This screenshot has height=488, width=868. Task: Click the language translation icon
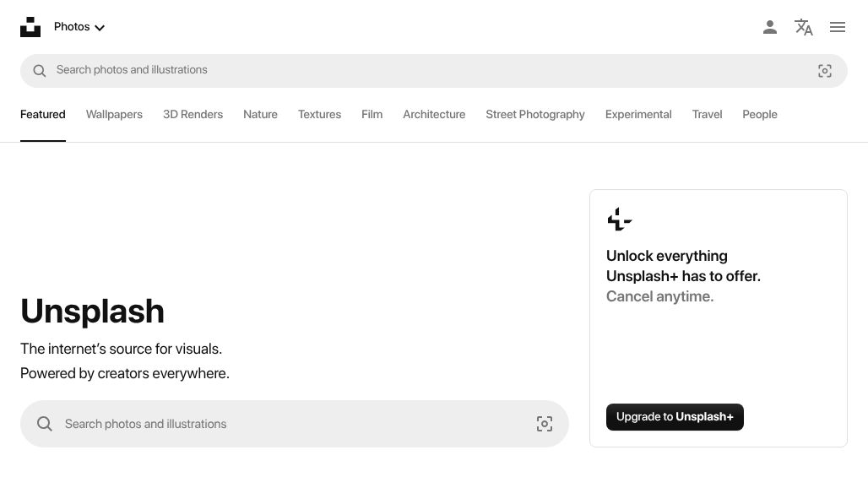[803, 27]
